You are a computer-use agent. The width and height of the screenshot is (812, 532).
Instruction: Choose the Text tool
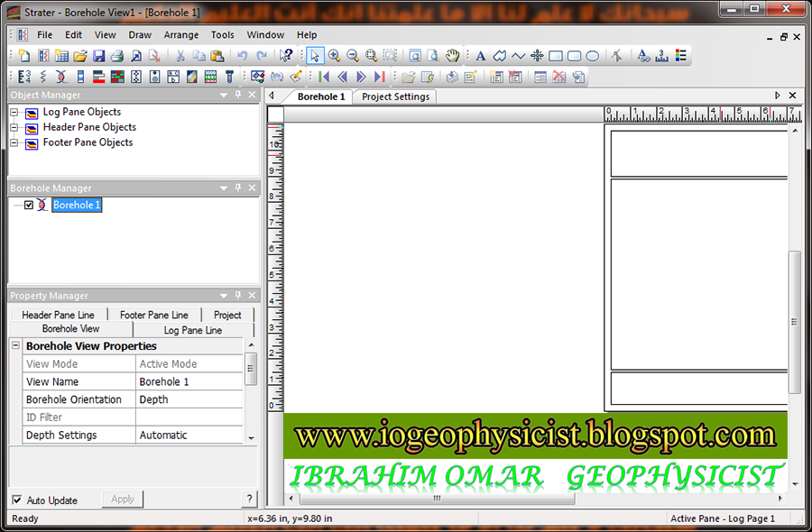point(482,55)
